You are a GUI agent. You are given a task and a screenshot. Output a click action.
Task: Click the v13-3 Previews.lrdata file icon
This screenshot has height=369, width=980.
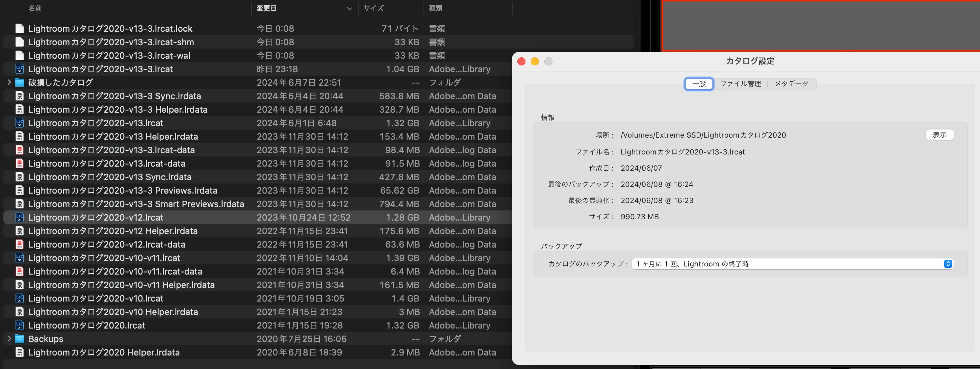click(19, 190)
